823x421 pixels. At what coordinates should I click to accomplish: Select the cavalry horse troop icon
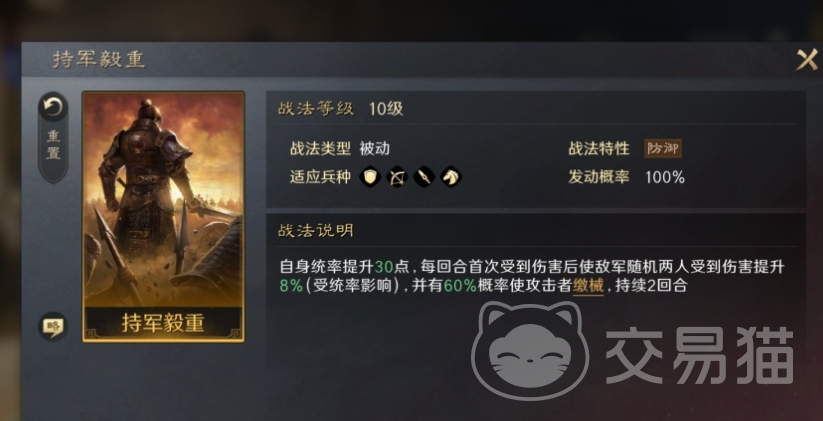(451, 177)
